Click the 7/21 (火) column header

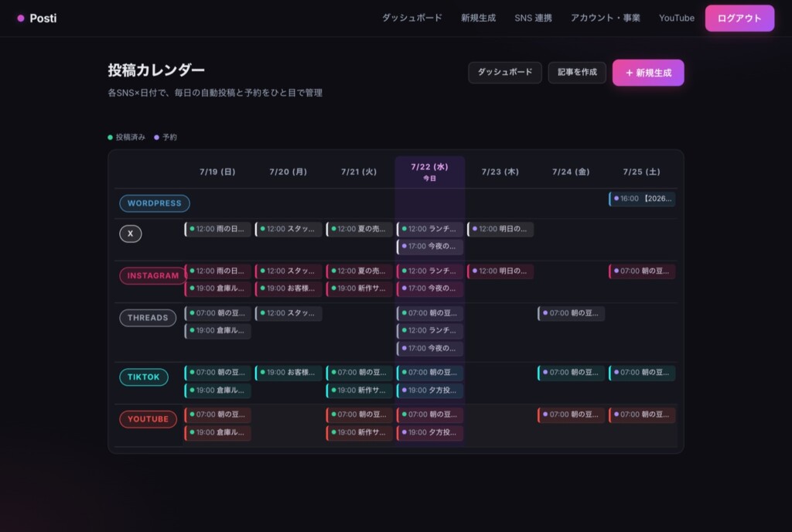[x=359, y=172]
